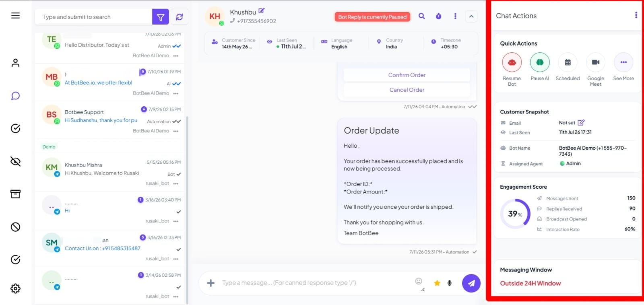Open options dots on TE conversation row
This screenshot has height=305, width=644.
pos(176,56)
